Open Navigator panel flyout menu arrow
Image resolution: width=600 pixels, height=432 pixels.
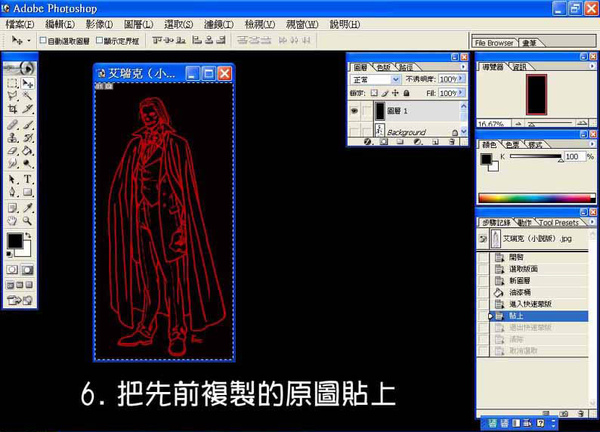(592, 66)
